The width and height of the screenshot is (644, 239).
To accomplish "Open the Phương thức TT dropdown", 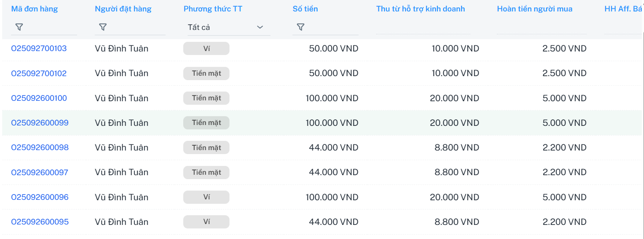I will tap(226, 27).
